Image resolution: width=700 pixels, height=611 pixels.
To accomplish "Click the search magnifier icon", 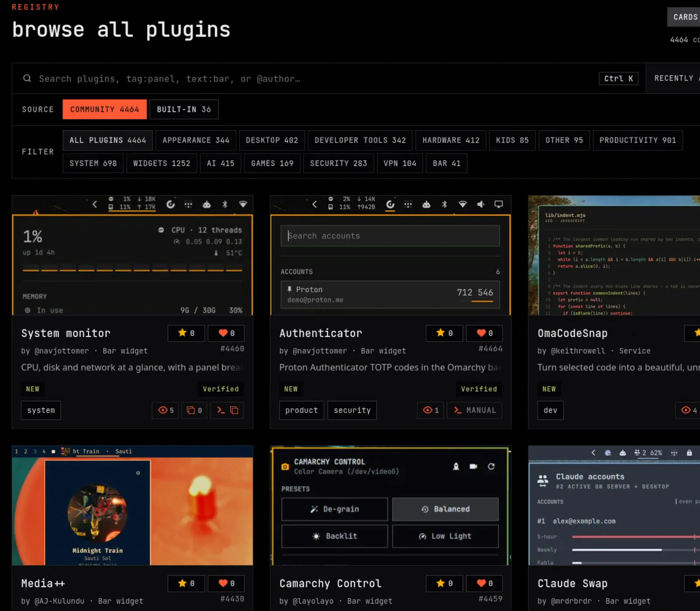I will tap(27, 78).
